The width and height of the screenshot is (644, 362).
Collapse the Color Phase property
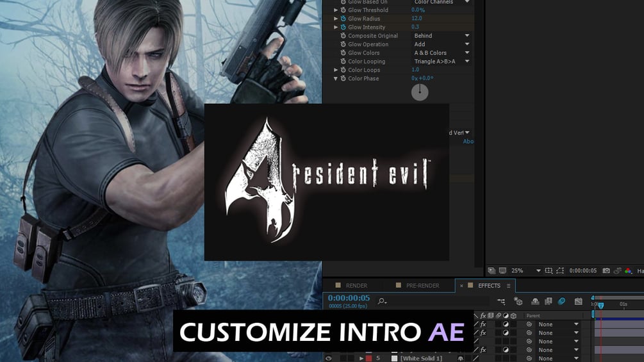click(336, 78)
